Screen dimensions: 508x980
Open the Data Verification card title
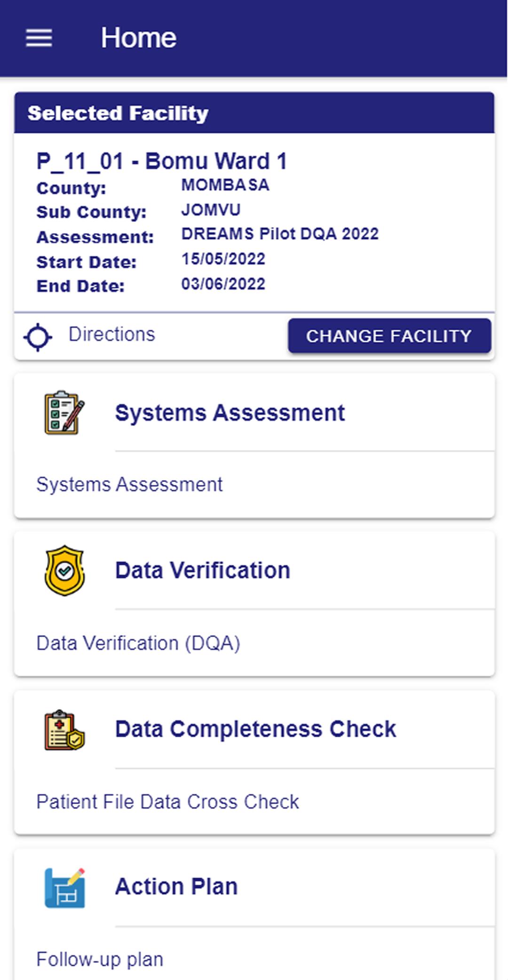203,570
